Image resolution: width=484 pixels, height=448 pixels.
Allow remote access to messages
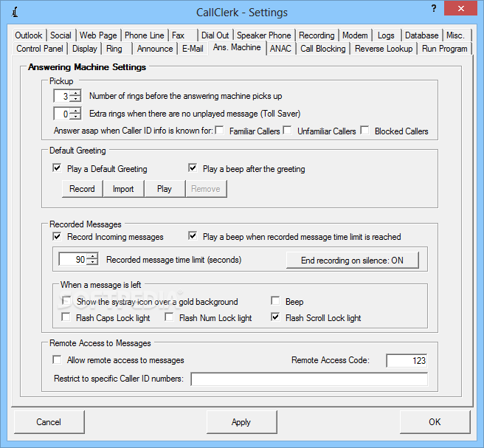pyautogui.click(x=57, y=359)
